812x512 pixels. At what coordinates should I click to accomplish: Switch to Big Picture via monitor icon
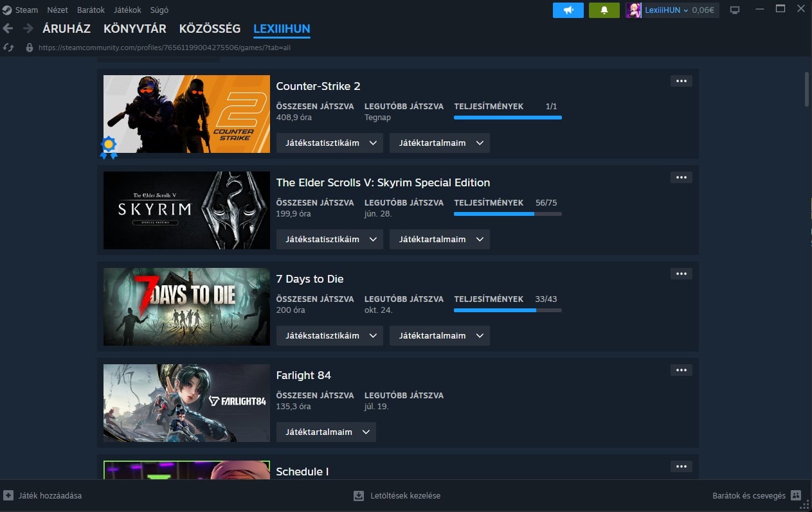tap(735, 10)
